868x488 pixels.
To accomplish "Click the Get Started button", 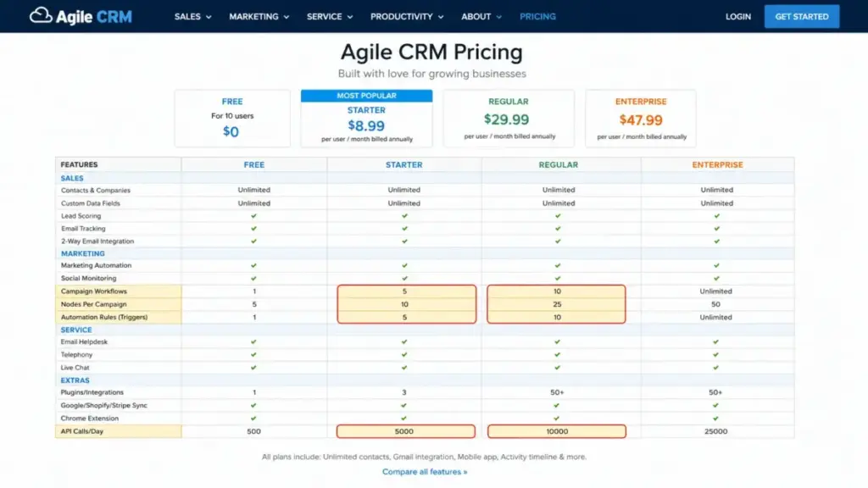I will click(x=802, y=17).
